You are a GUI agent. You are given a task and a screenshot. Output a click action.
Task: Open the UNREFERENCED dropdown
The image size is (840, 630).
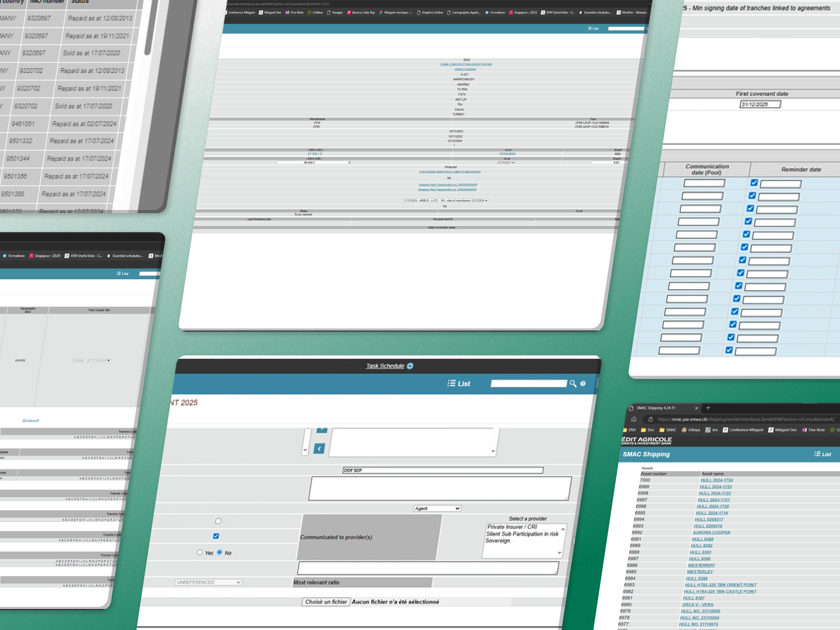[x=208, y=582]
